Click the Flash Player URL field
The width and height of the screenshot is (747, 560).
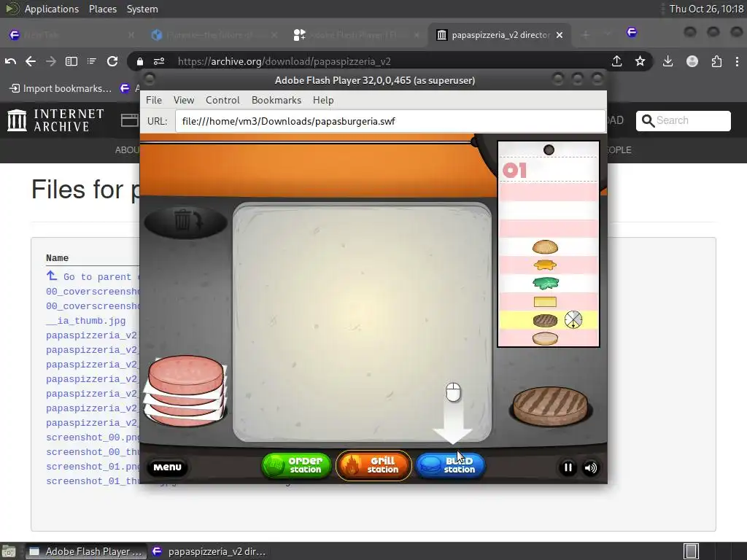point(390,121)
